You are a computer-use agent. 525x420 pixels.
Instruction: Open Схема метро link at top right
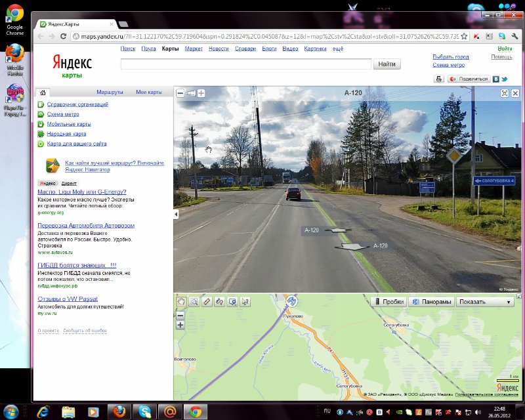(x=449, y=65)
